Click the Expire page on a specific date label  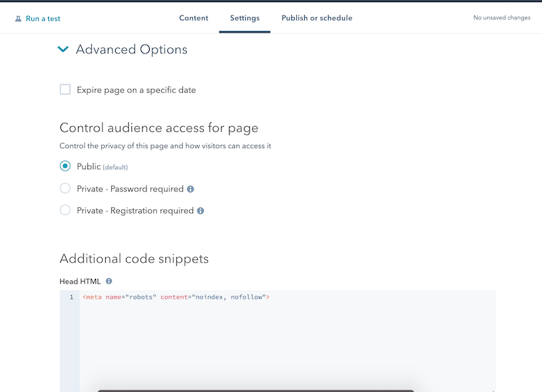click(136, 90)
